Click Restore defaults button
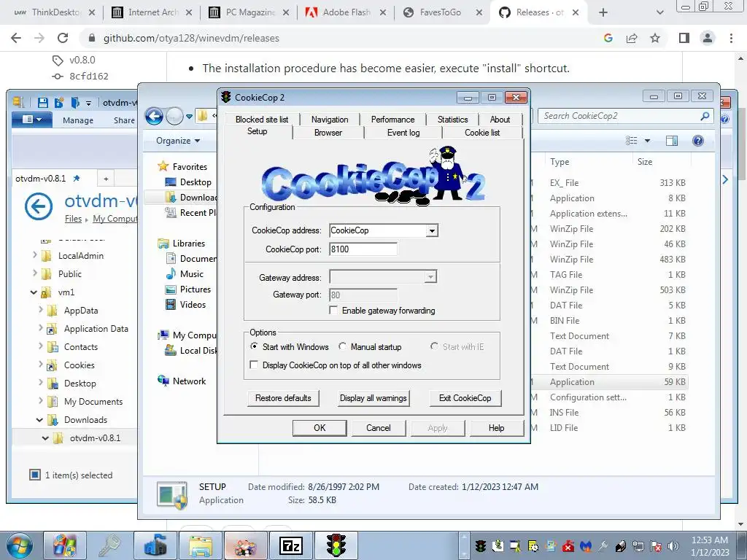 point(283,398)
